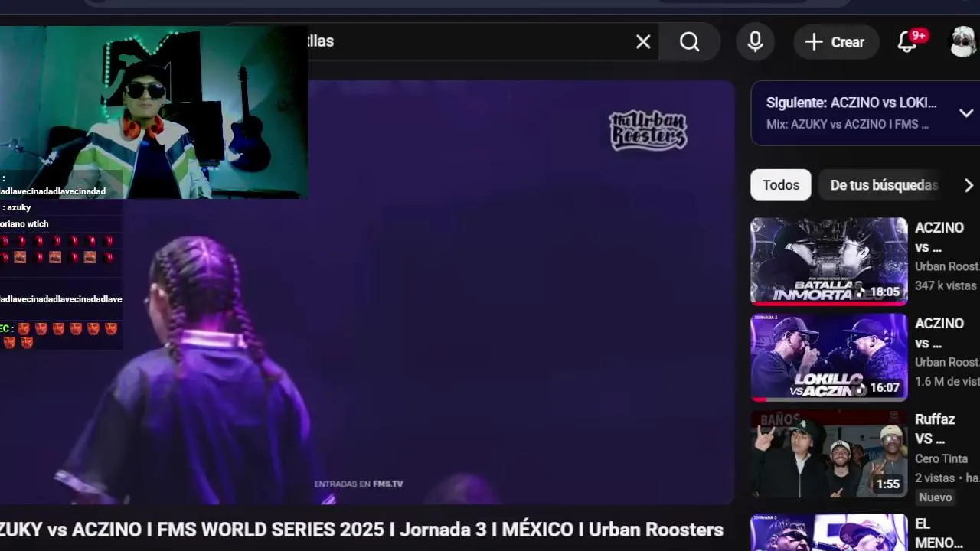This screenshot has height=551, width=980.
Task: Click the streamer webcam overlay
Action: pyautogui.click(x=153, y=112)
